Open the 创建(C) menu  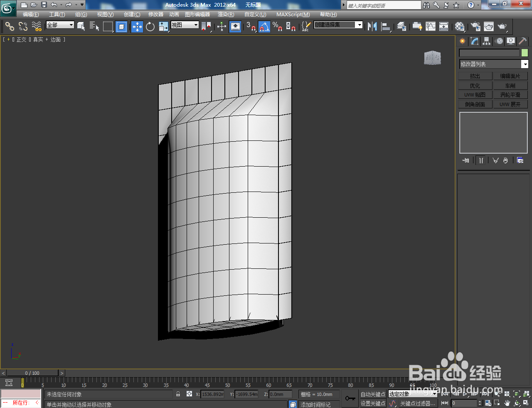[x=132, y=15]
